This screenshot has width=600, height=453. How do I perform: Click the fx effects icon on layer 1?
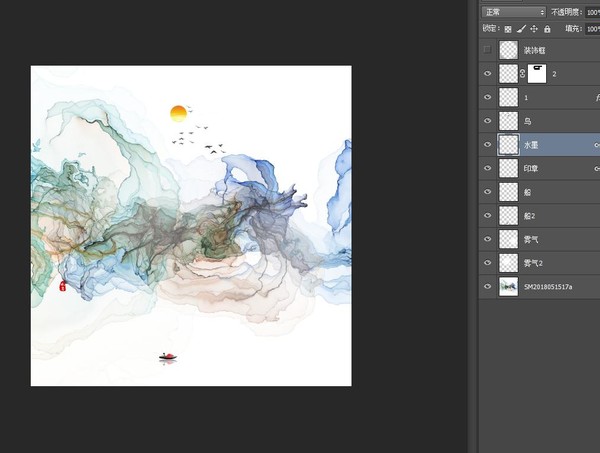[x=597, y=98]
